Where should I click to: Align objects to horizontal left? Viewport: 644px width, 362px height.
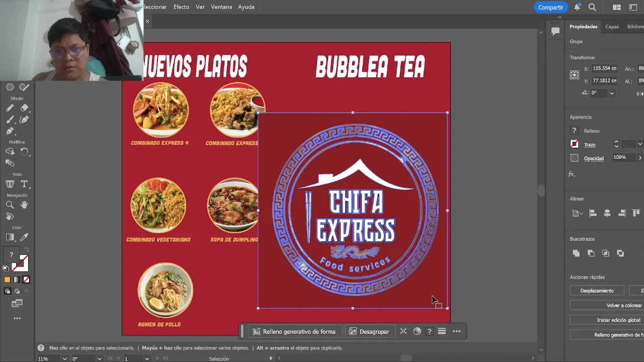tap(593, 213)
